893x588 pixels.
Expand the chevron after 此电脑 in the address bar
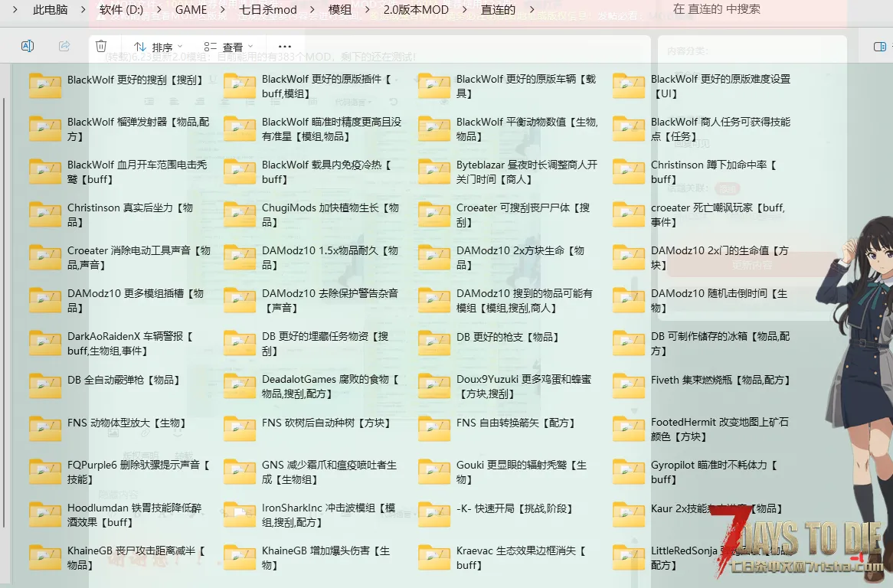point(83,10)
